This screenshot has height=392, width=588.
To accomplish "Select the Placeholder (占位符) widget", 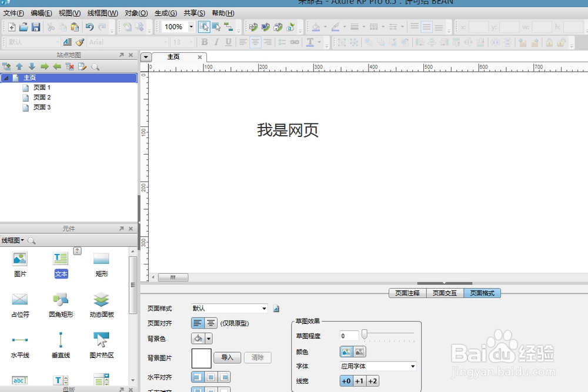I will [20, 306].
